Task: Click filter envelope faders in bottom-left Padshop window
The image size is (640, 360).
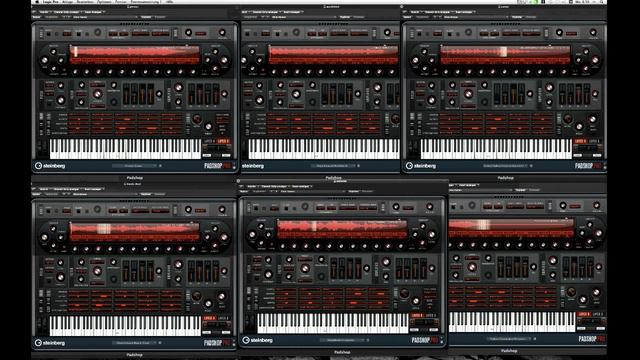Action: click(x=140, y=271)
